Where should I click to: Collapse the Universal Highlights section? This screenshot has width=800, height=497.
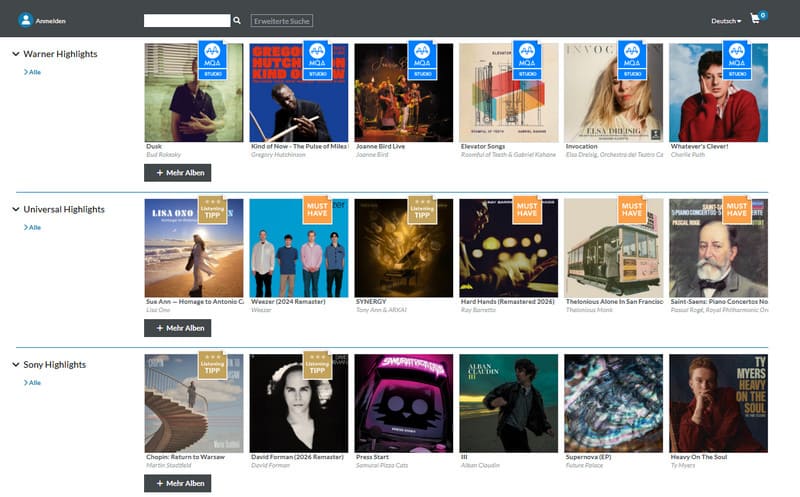[x=16, y=209]
